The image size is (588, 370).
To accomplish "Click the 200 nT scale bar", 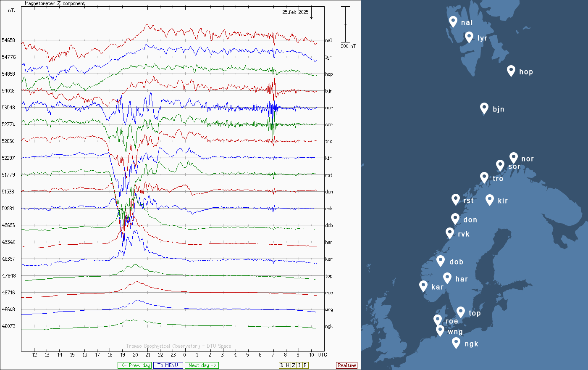I will [x=345, y=24].
